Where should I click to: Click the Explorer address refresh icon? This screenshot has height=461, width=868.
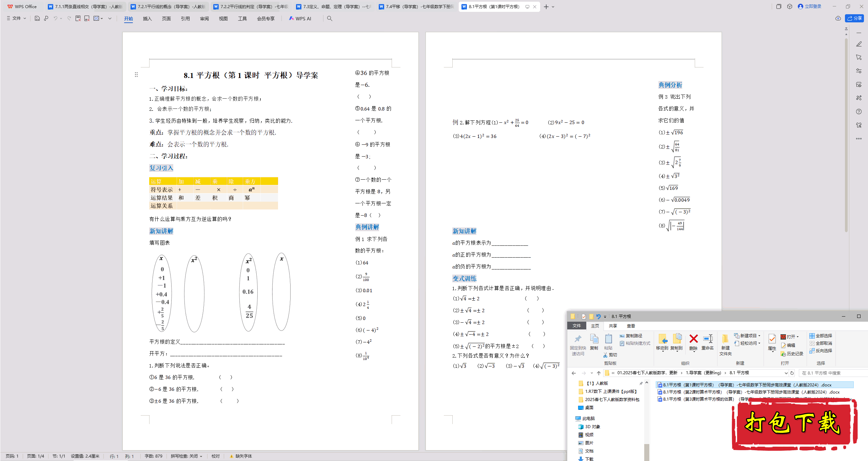pyautogui.click(x=792, y=373)
